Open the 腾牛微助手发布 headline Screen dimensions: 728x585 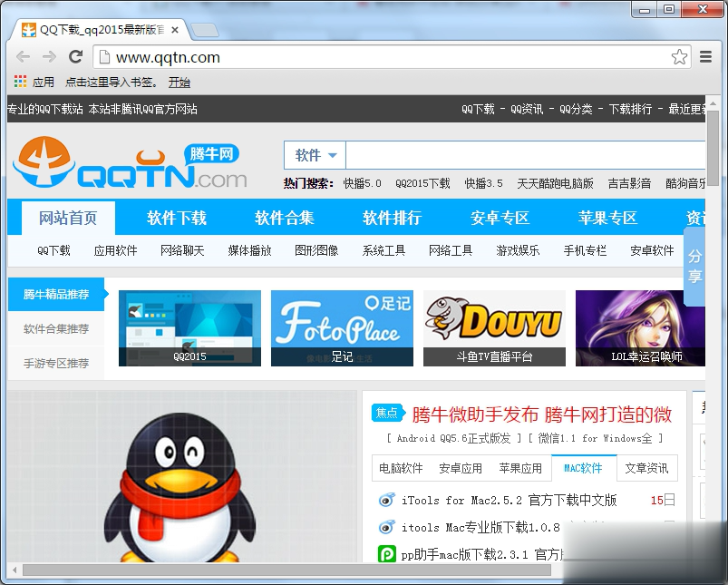542,414
